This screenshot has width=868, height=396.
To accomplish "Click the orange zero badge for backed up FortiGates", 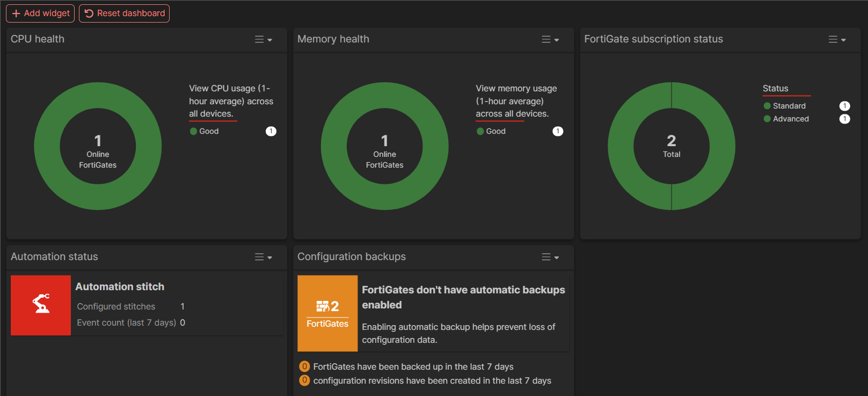I will click(304, 366).
